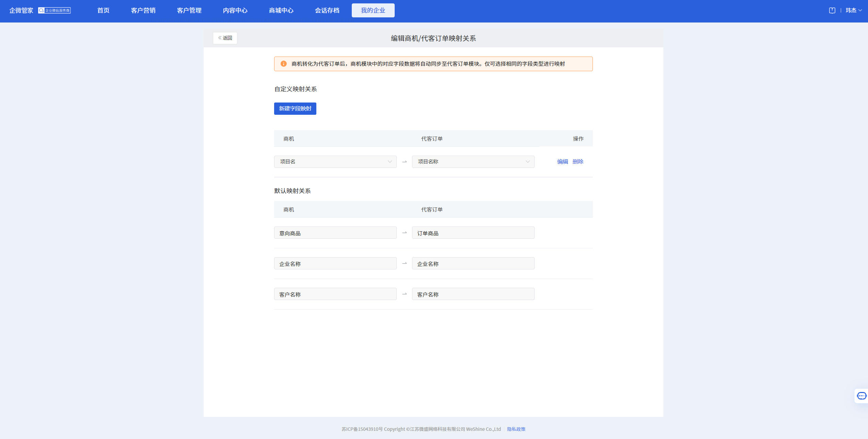Screen dimensions: 868x439
Task: Click the 订单商品 field
Action: tap(473, 233)
